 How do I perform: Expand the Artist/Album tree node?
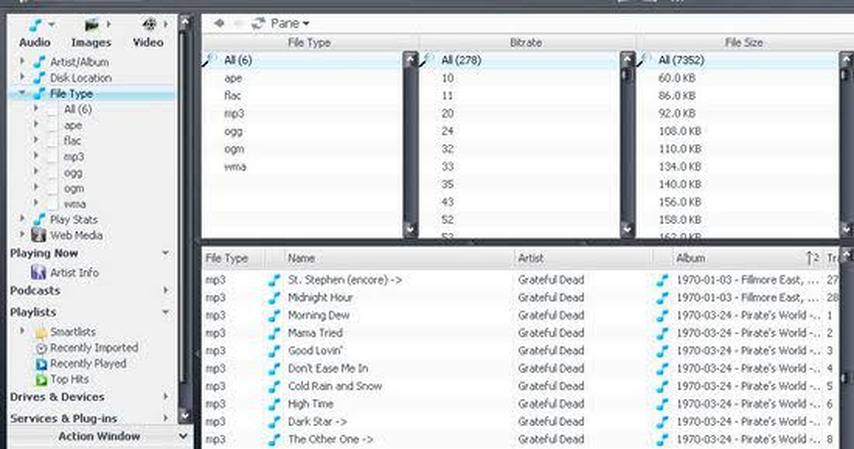coord(22,61)
